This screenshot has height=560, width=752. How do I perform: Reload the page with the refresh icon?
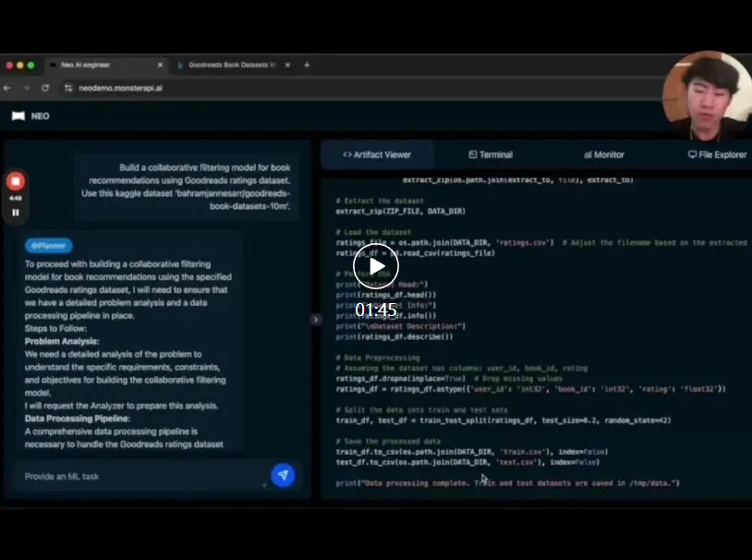pos(45,88)
